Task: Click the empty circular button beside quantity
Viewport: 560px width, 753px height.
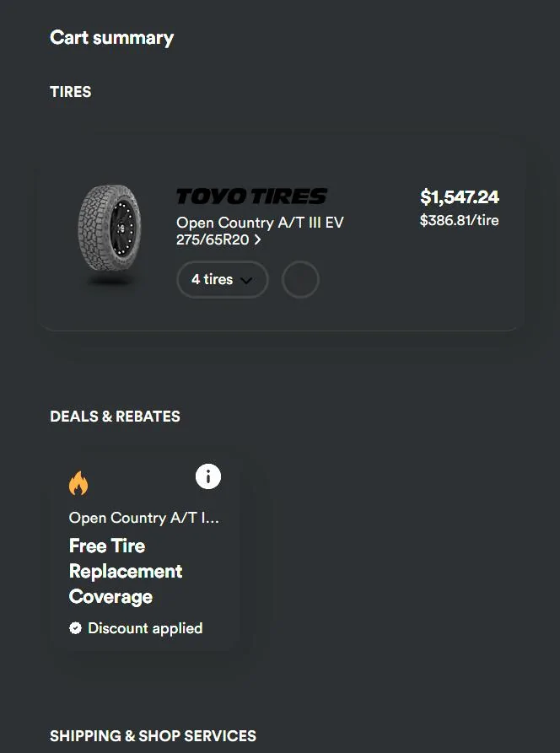Action: point(300,280)
